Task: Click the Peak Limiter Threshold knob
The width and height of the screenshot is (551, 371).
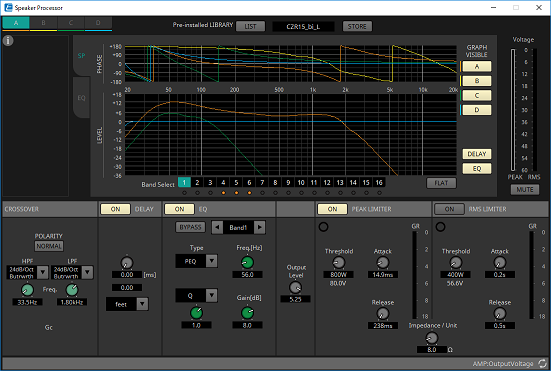Action: coord(339,262)
